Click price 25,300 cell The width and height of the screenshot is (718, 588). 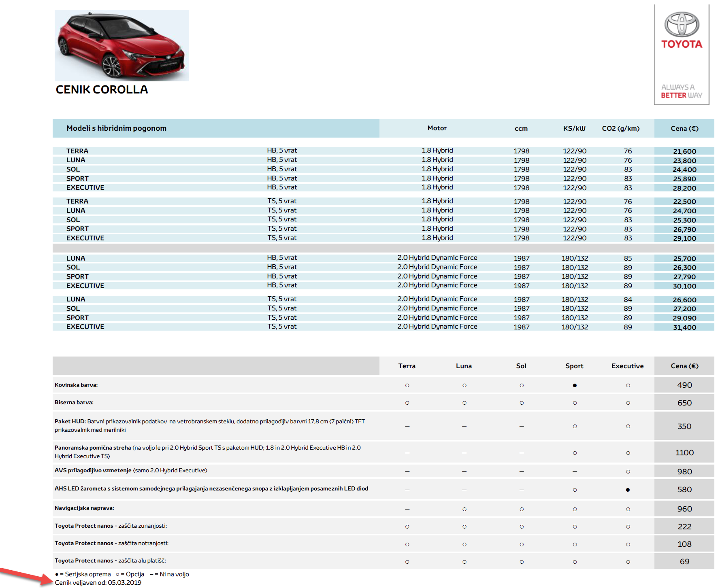pyautogui.click(x=684, y=220)
